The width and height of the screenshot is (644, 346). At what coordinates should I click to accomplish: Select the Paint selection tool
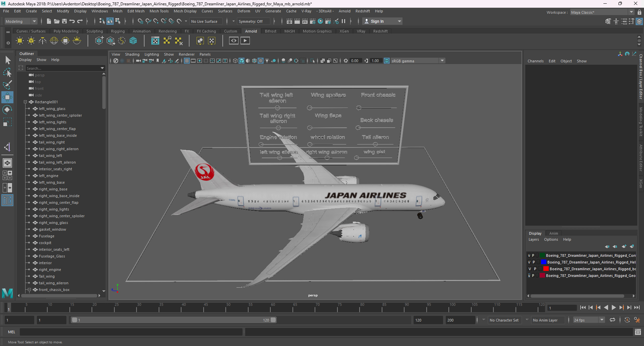[x=7, y=85]
